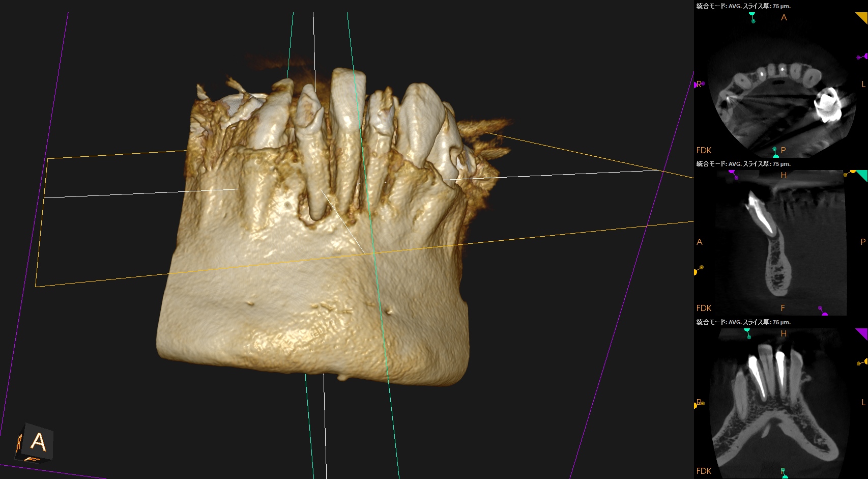
Task: Click the sagittal view slice thickness label
Action: coord(743,164)
